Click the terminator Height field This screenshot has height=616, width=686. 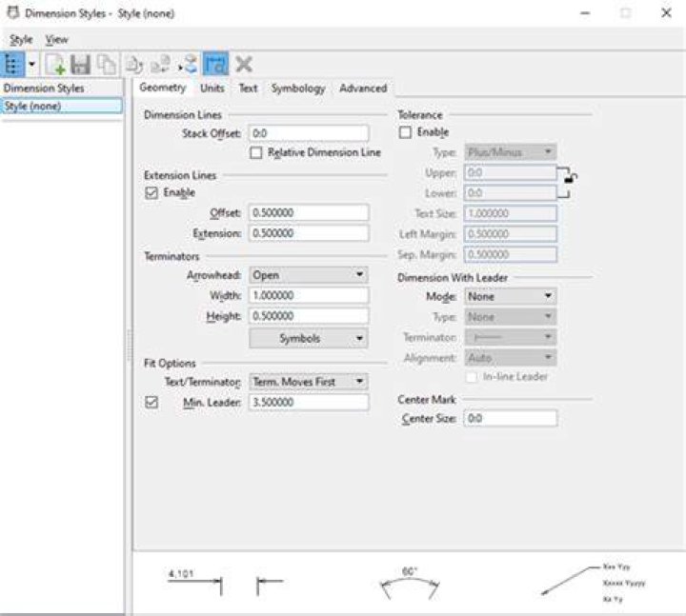point(309,316)
